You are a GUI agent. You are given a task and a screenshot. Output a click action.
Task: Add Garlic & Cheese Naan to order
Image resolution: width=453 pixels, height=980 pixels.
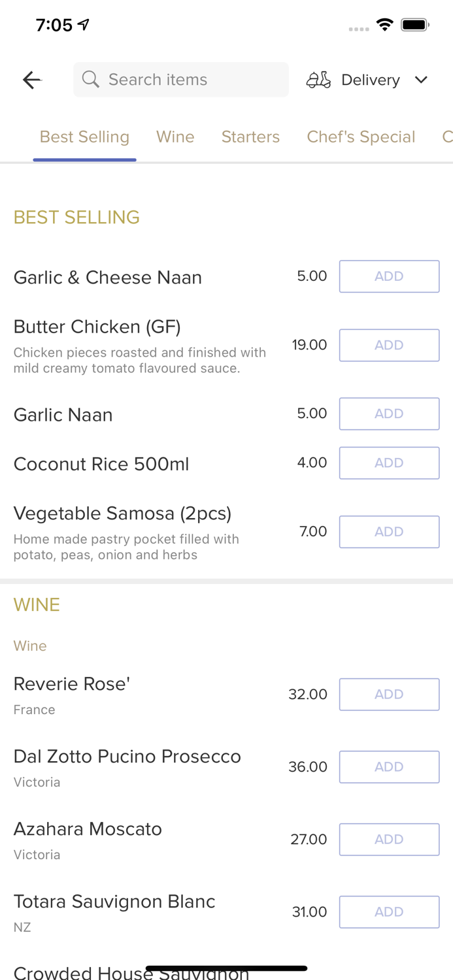389,276
